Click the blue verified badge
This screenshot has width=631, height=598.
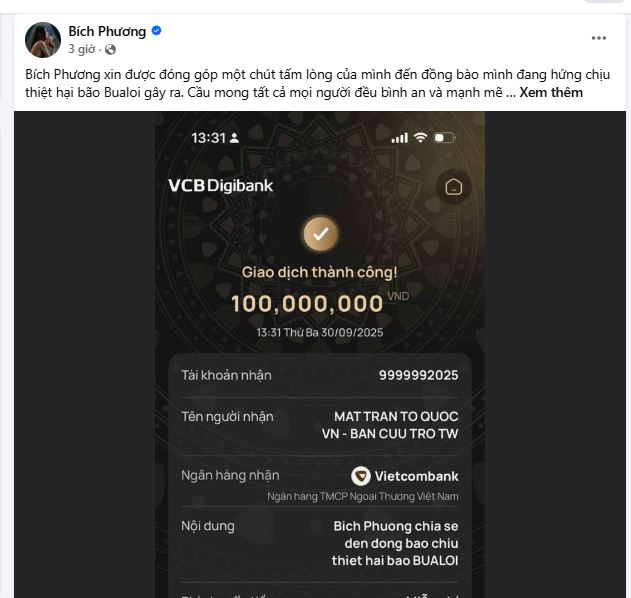tap(157, 31)
